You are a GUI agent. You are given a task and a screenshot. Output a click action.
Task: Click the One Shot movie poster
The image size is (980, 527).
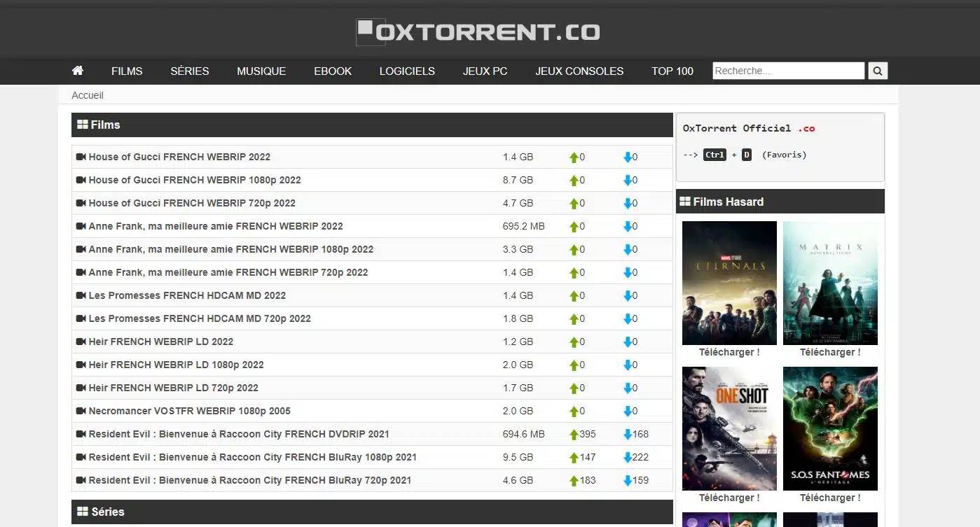[729, 428]
